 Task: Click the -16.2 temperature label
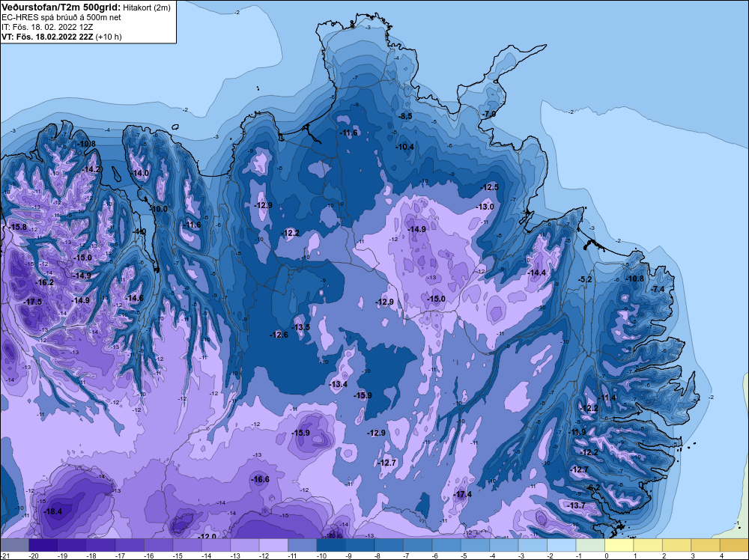pos(45,283)
